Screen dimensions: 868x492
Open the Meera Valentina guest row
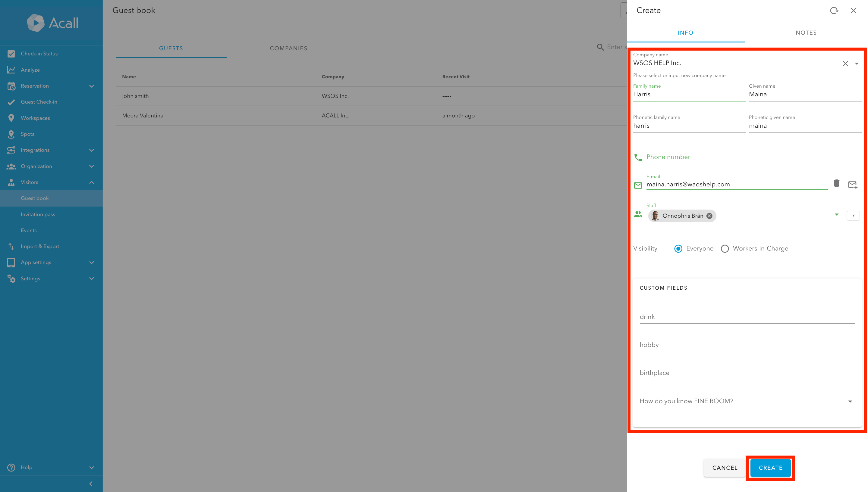pyautogui.click(x=371, y=116)
